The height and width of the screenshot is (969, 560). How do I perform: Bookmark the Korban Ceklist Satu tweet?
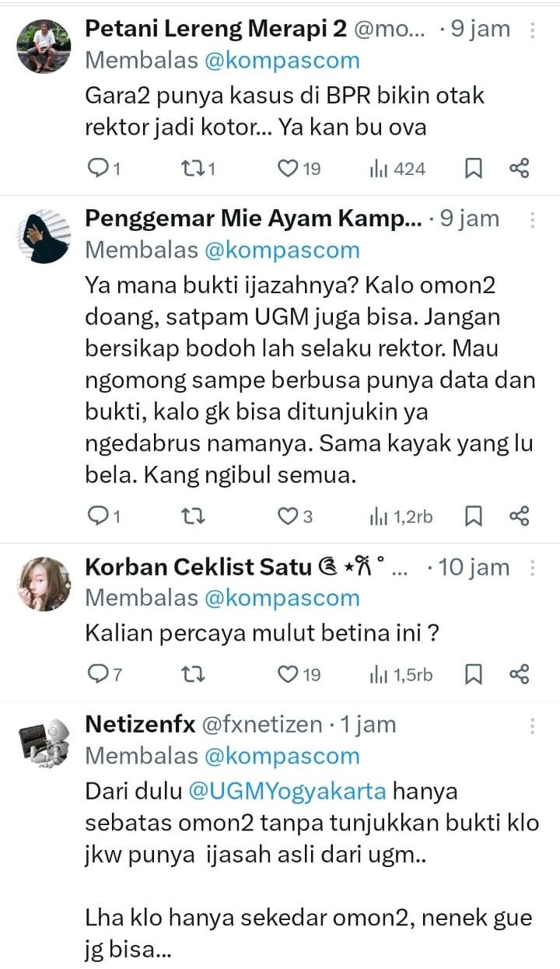tap(473, 674)
